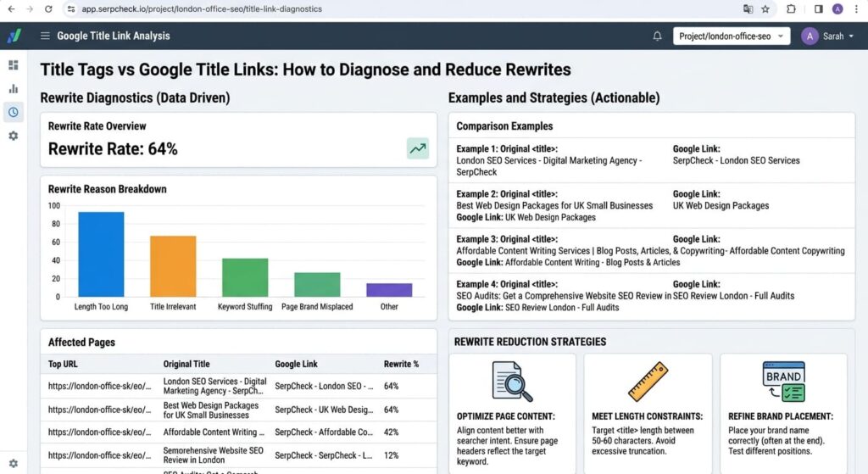This screenshot has height=474, width=868.
Task: Click the 'REWRITE REDUCTION STRATEGIES' heading
Action: coord(530,342)
